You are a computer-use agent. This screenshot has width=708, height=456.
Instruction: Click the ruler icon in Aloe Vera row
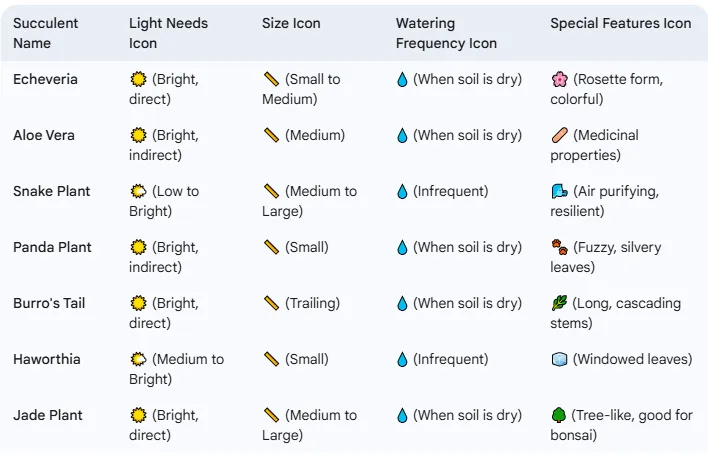[271, 135]
